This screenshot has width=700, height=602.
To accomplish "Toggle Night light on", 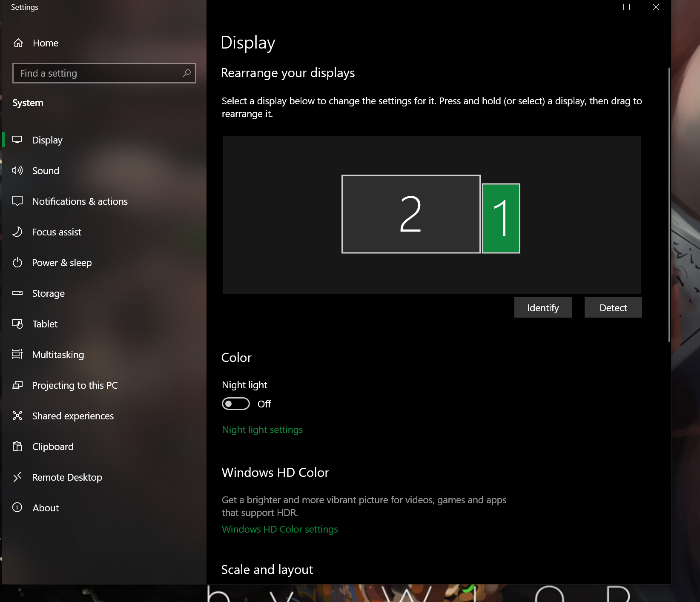I will (235, 404).
